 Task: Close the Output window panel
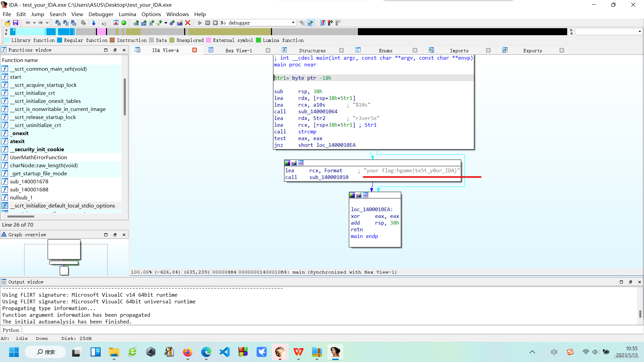pos(640,282)
